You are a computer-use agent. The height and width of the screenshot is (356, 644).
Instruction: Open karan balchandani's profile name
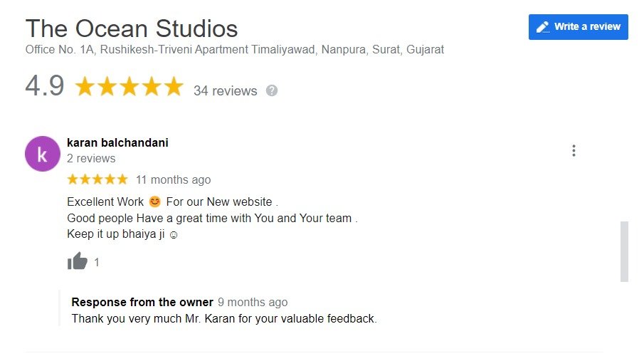click(x=117, y=142)
